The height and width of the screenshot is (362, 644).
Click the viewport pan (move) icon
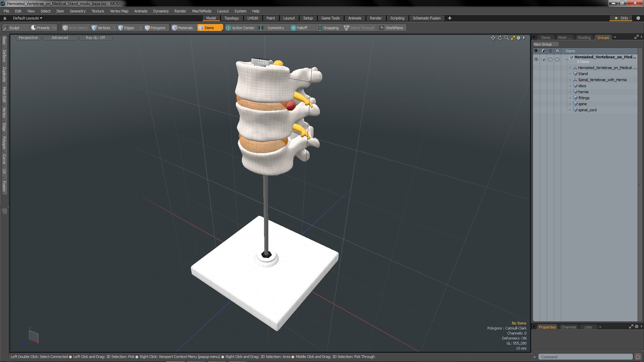point(493,38)
